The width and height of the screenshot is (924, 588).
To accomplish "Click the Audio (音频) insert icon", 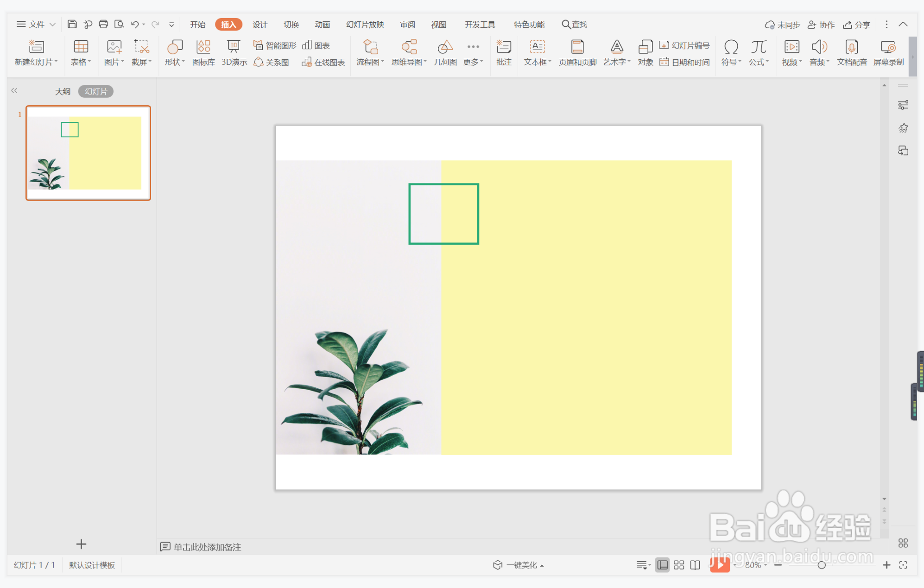I will pyautogui.click(x=819, y=47).
